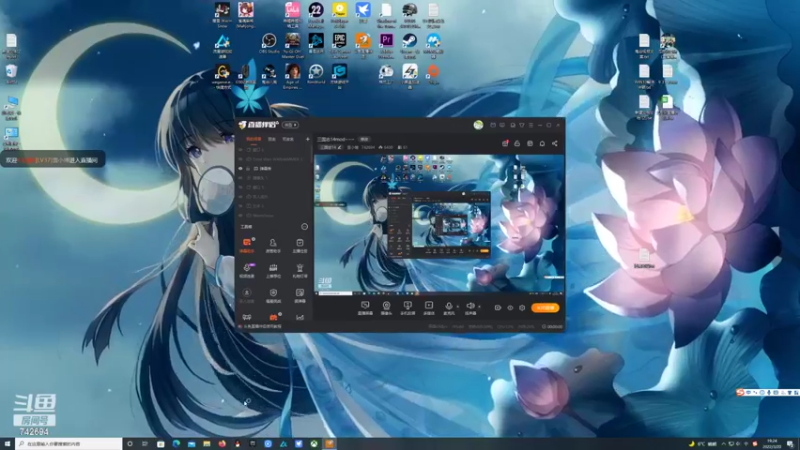Click the speaker icon in the bottom toolbar
This screenshot has width=800, height=450.
470,308
